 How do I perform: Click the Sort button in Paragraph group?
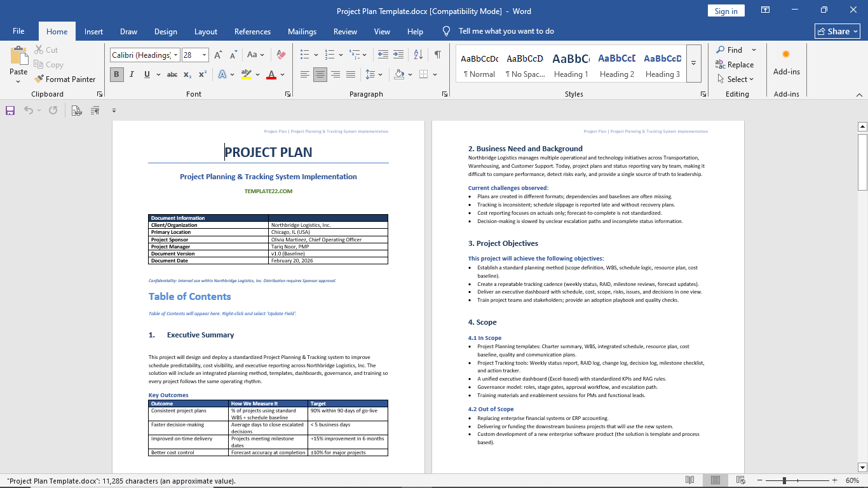(x=418, y=55)
